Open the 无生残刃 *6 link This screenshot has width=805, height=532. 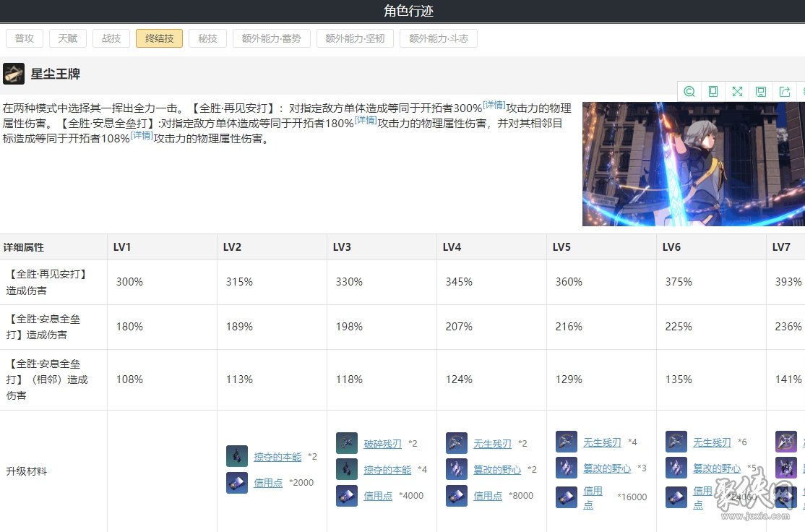coord(713,442)
